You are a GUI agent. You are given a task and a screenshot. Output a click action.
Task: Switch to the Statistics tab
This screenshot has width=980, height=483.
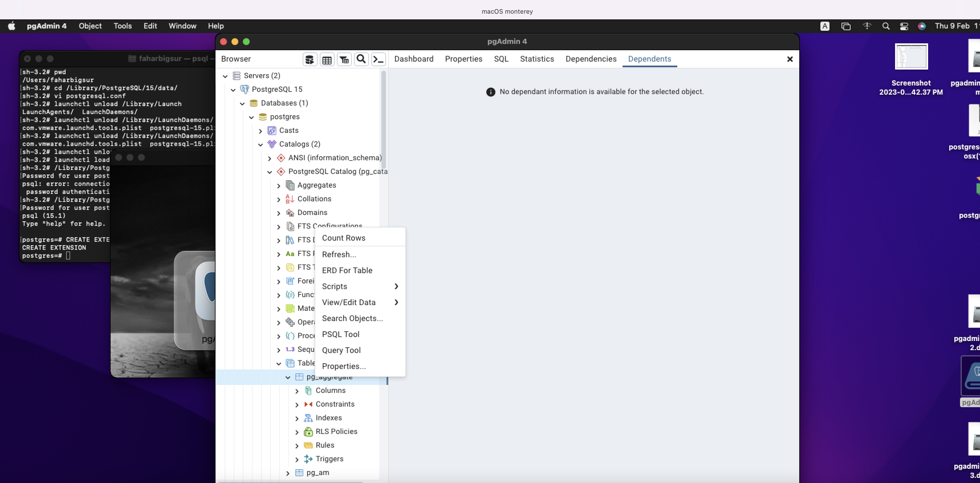pos(537,59)
